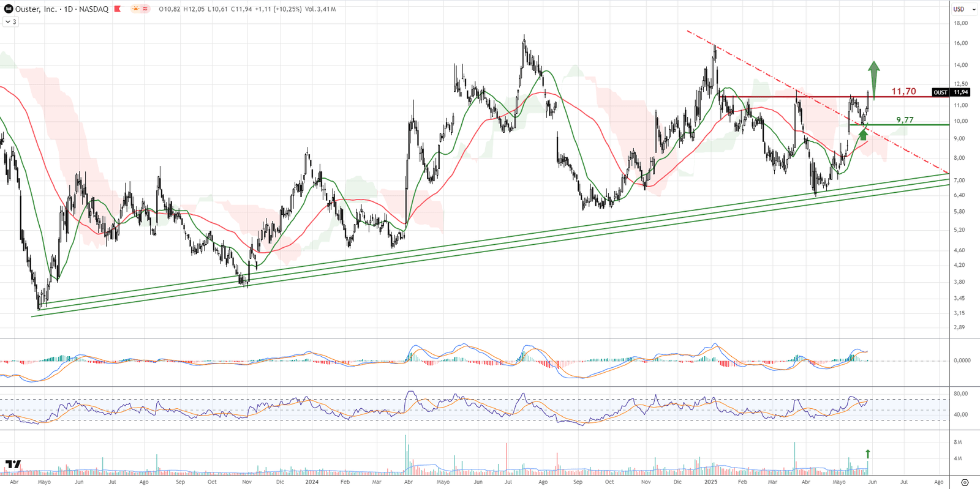This screenshot has width=980, height=489.
Task: Select the green 9,77 support text label
Action: point(905,120)
